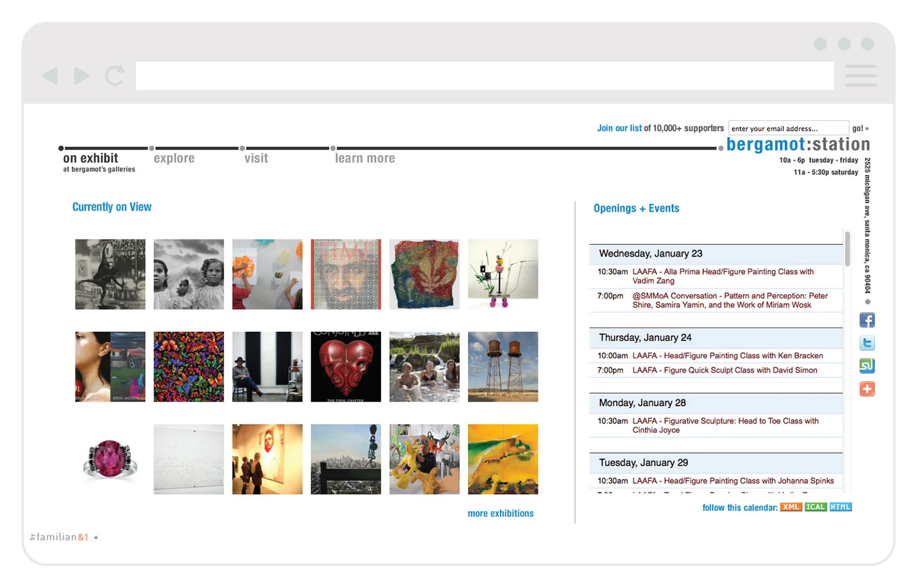917x588 pixels.
Task: Open the woman's profile collage thumbnail
Action: (110, 367)
